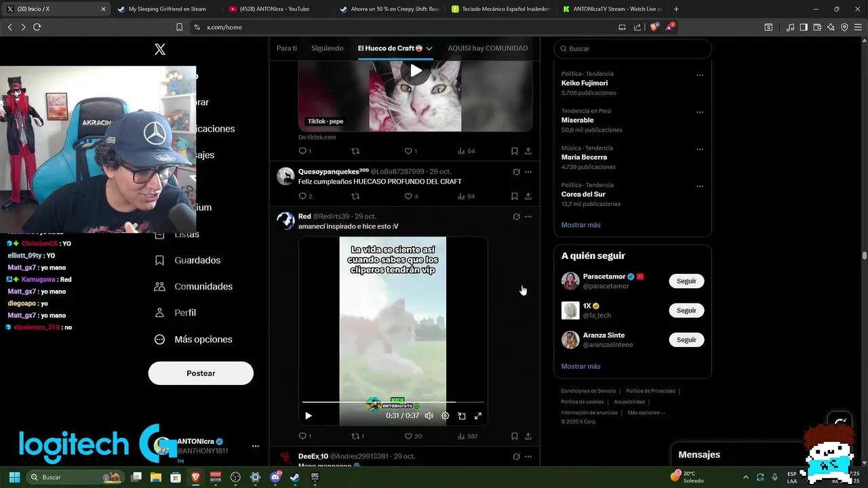Go to Perfil in sidebar
The width and height of the screenshot is (868, 488).
pyautogui.click(x=176, y=313)
